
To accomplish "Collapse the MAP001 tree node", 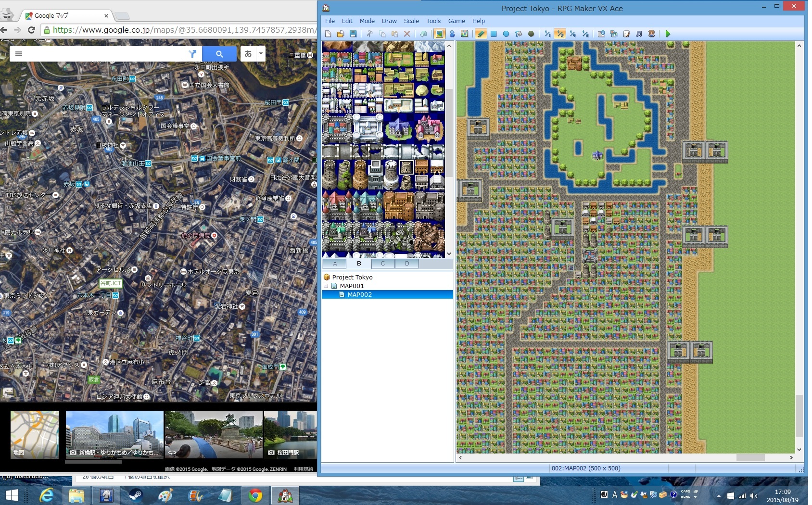I will (326, 286).
